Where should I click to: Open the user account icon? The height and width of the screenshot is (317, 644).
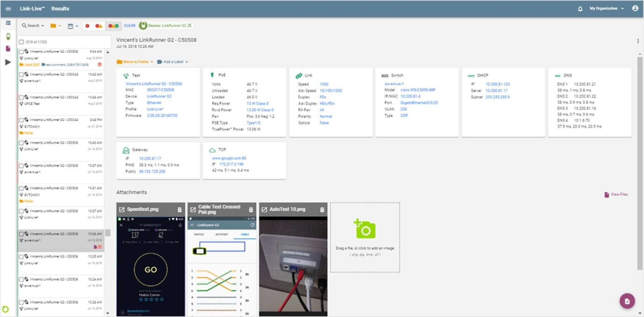click(635, 8)
